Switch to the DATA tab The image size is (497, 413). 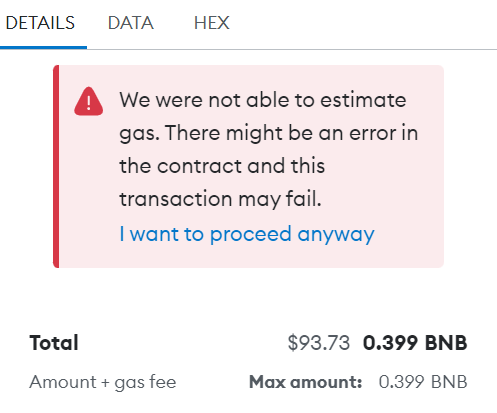(131, 23)
